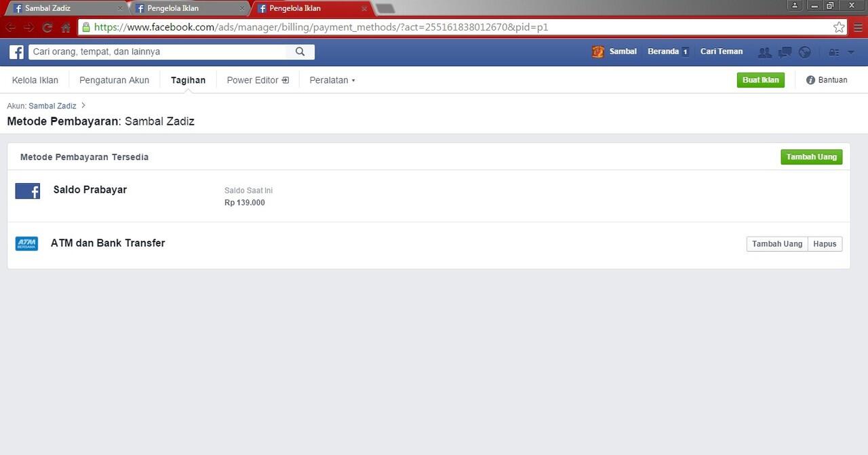This screenshot has height=455, width=868.
Task: Click the address bar URL
Action: (321, 27)
